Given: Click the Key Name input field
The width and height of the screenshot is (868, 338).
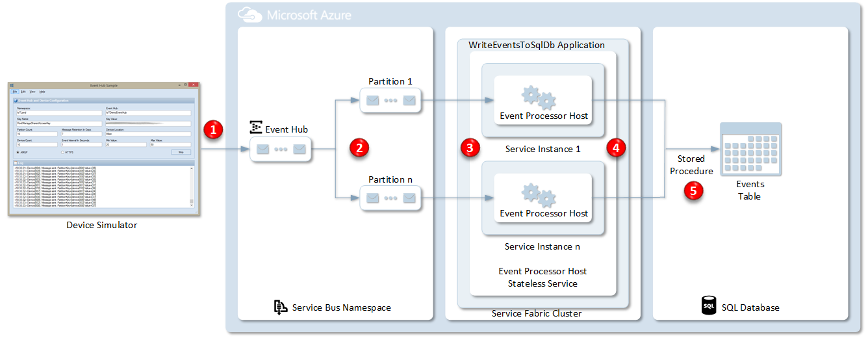Looking at the screenshot, I should 59,123.
